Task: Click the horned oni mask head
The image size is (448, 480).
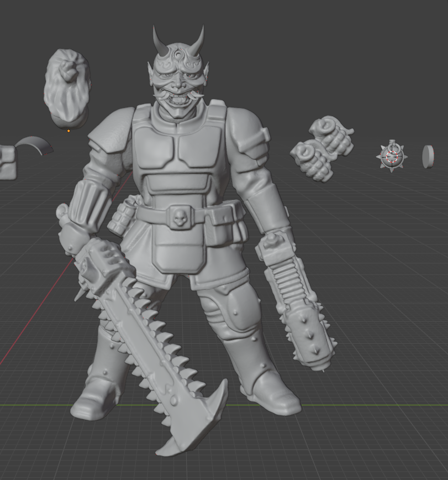Action: (178, 72)
